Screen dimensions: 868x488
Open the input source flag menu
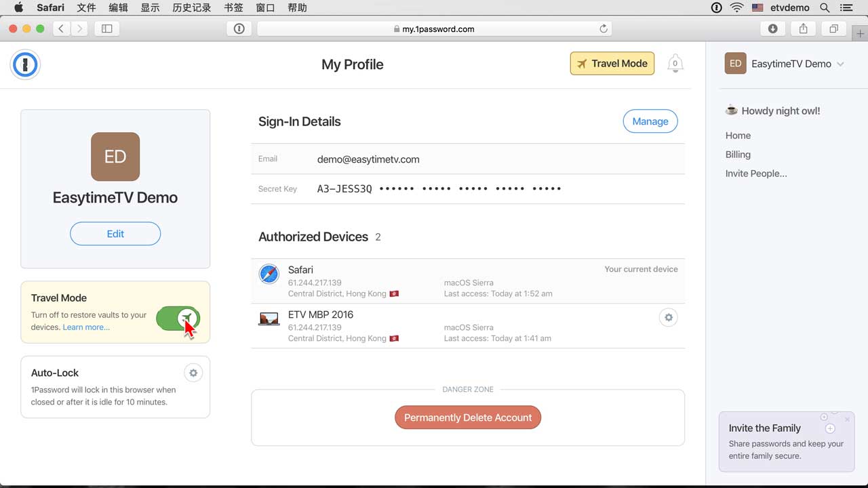(757, 7)
